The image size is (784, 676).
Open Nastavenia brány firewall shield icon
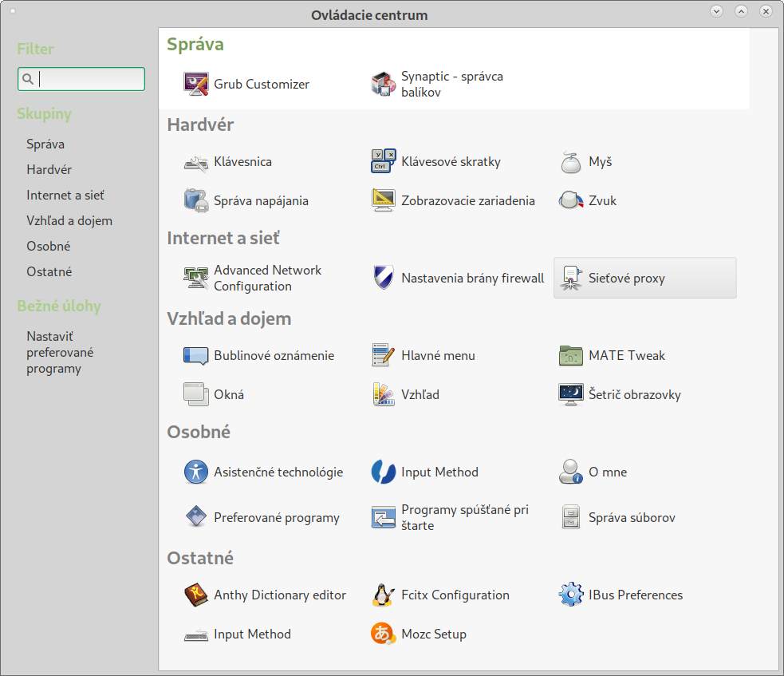[384, 279]
